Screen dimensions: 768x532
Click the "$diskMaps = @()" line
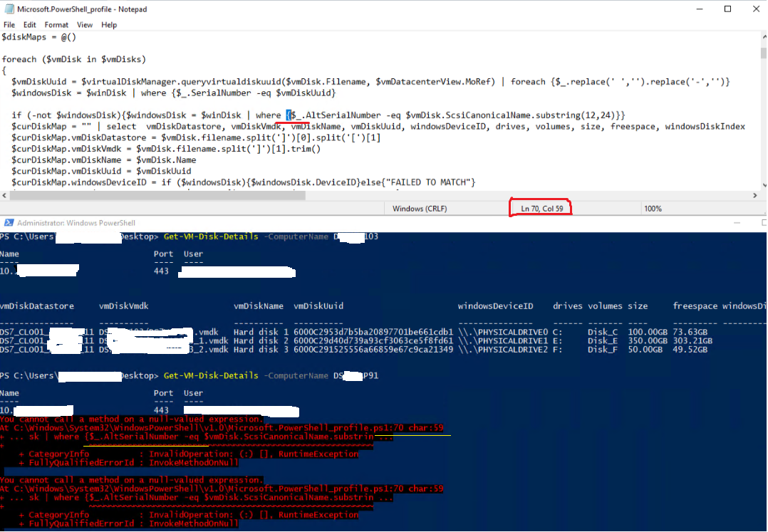pos(38,37)
